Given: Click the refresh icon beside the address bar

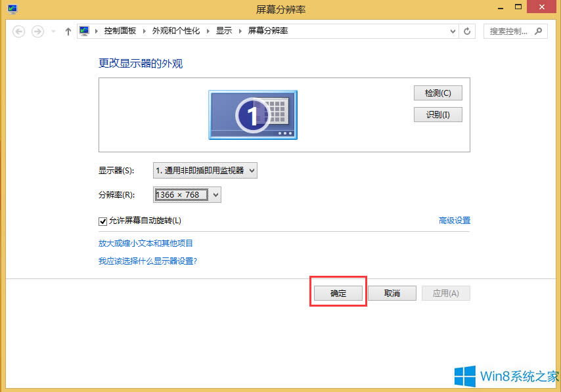Looking at the screenshot, I should coord(466,31).
